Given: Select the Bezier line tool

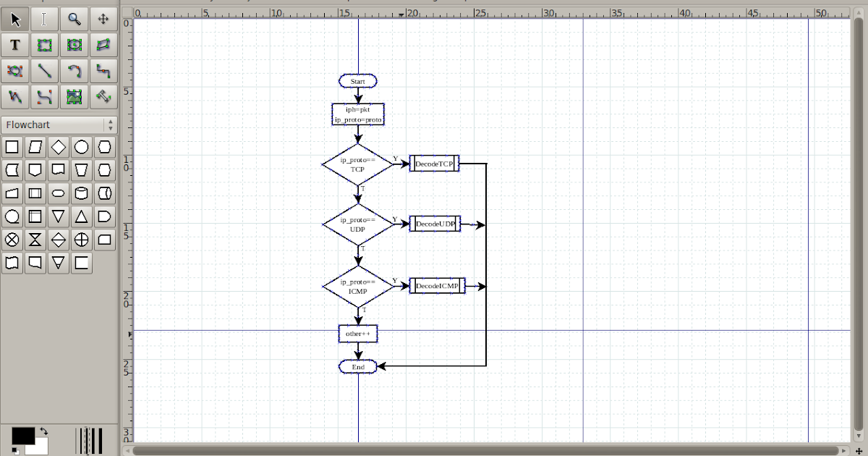Looking at the screenshot, I should pyautogui.click(x=45, y=96).
